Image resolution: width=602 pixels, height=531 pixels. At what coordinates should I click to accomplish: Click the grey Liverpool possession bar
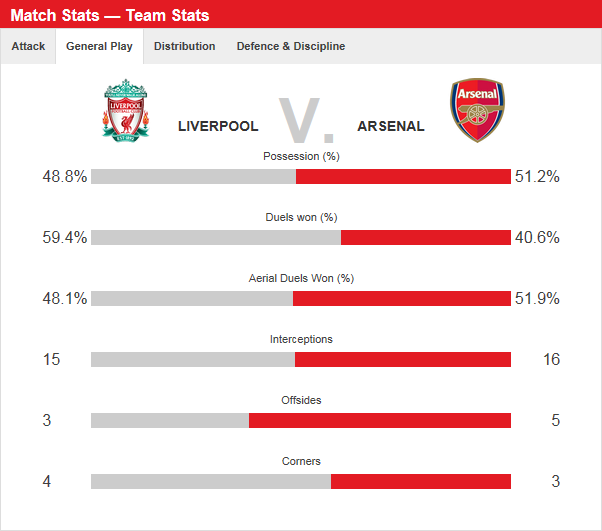tap(193, 177)
